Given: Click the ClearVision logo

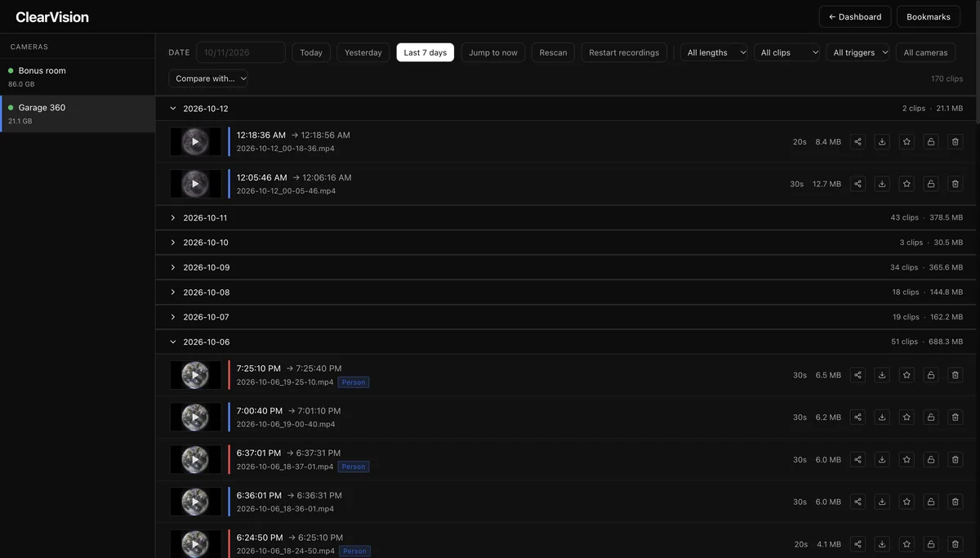Looking at the screenshot, I should point(52,17).
